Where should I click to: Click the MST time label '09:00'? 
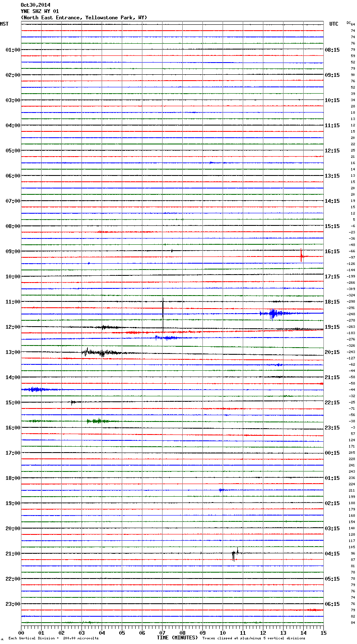(x=13, y=251)
